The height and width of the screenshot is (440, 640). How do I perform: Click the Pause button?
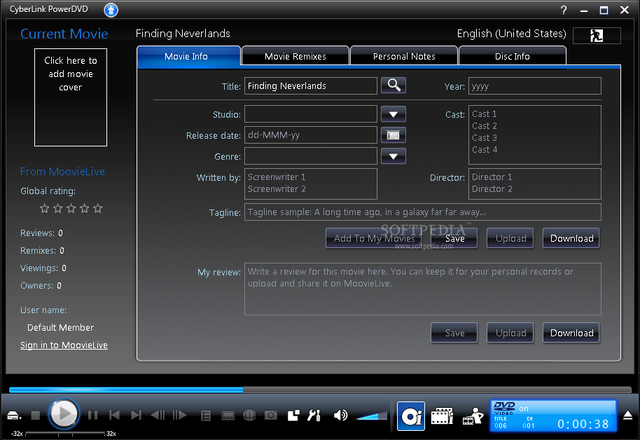coord(93,416)
